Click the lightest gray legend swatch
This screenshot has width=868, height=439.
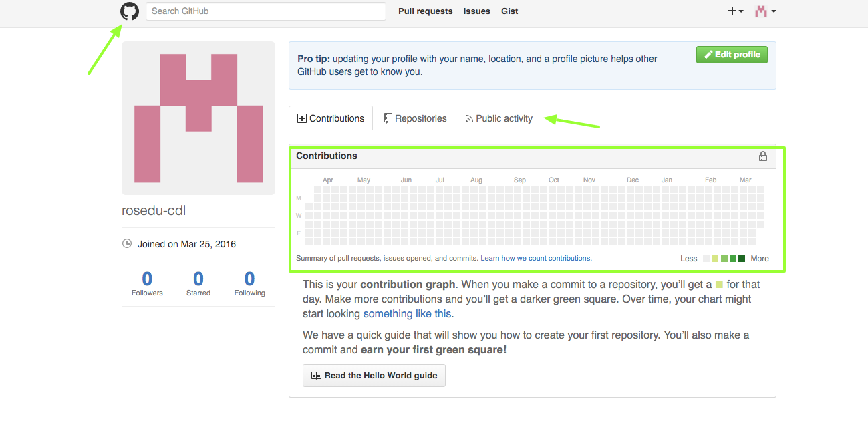(x=706, y=259)
